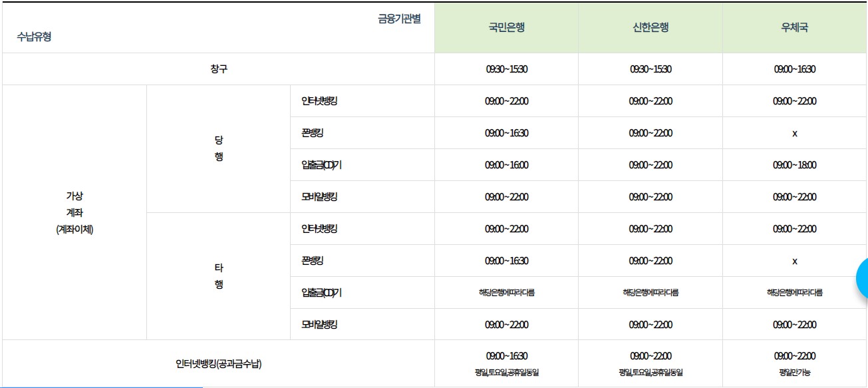Click the 금융기관별 header label
868x388 pixels.
pos(399,19)
